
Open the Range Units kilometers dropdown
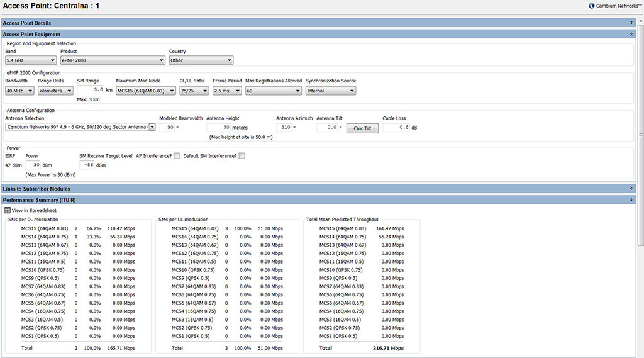coord(55,91)
